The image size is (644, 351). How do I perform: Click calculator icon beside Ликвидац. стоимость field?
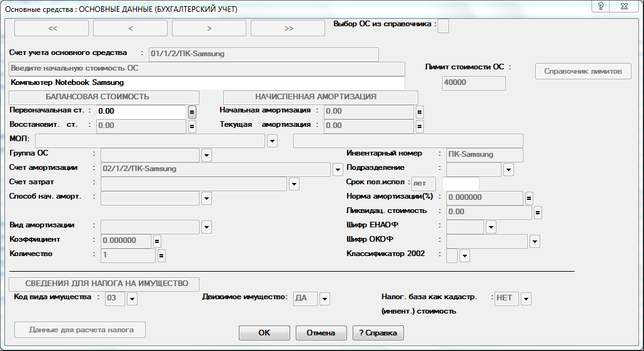coord(538,212)
